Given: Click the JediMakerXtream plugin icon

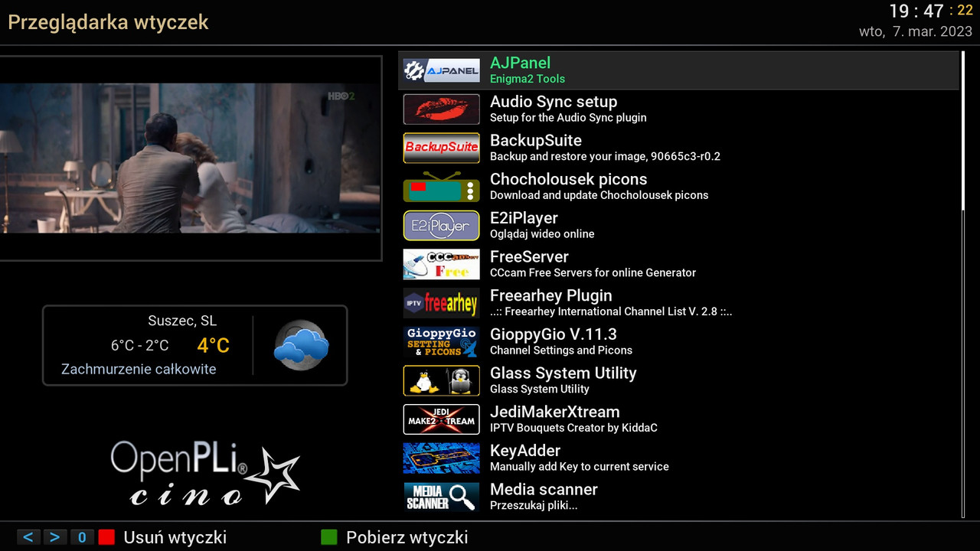Looking at the screenshot, I should (441, 419).
